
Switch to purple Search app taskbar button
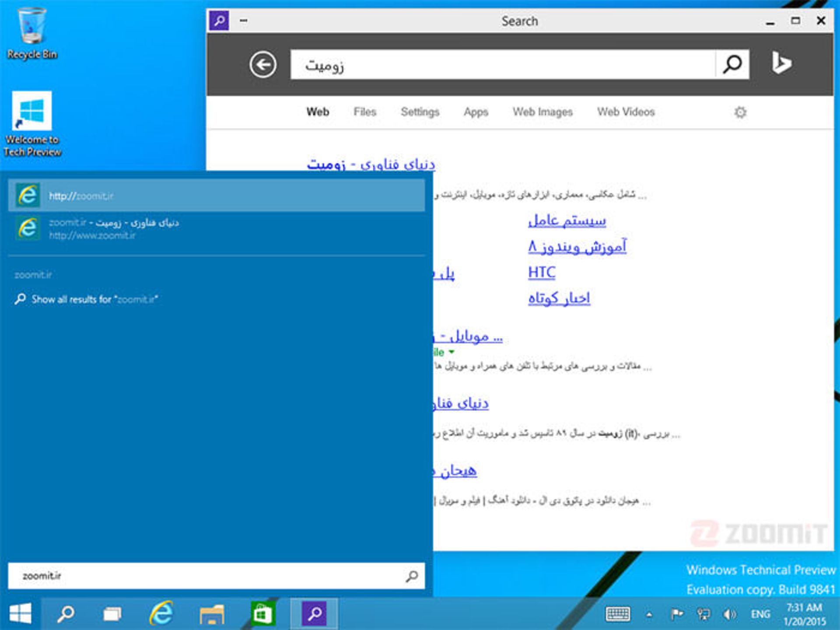click(314, 613)
